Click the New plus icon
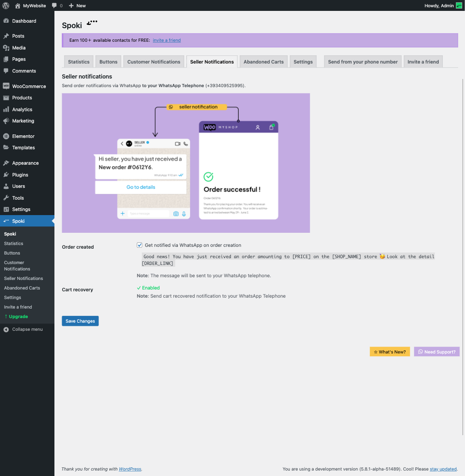The height and width of the screenshot is (476, 465). [x=71, y=5]
